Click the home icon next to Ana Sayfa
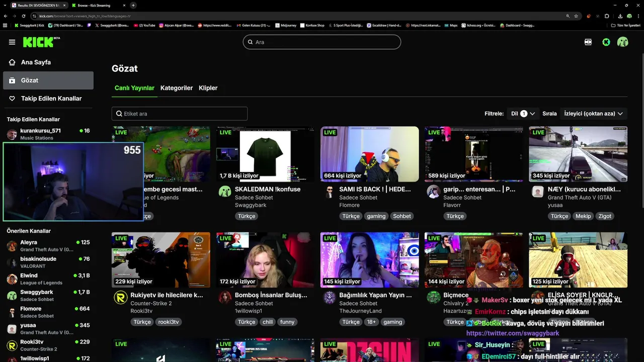This screenshot has width=644, height=362. pyautogui.click(x=12, y=62)
